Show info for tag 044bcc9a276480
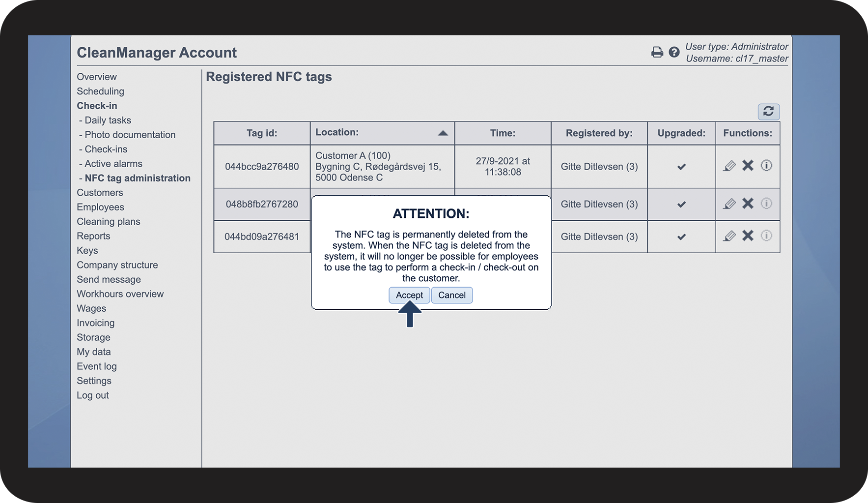Screen dimensions: 868x503 [x=766, y=166]
